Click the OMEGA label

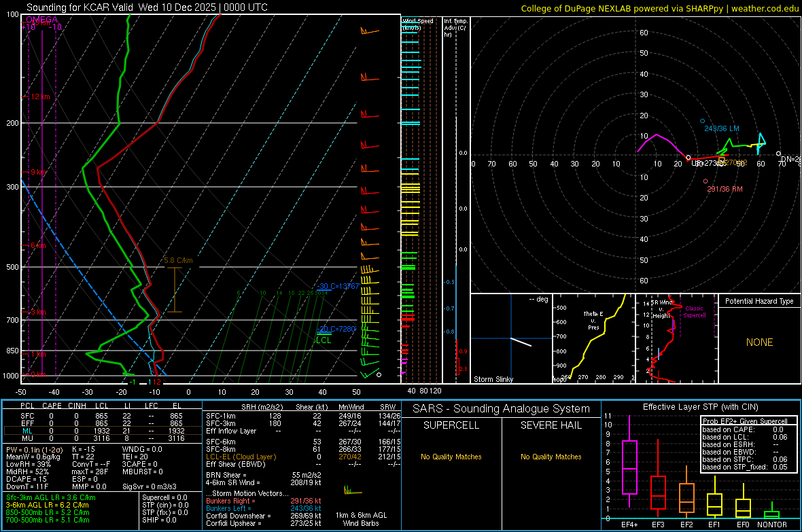[41, 20]
